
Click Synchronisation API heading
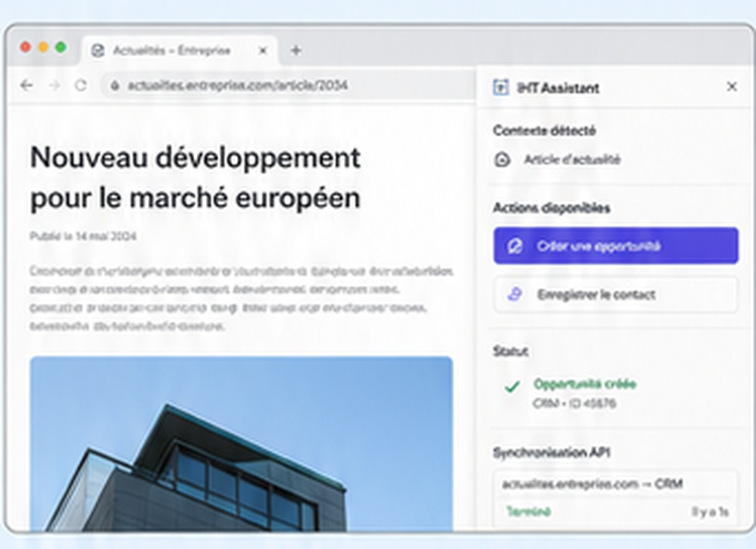(551, 452)
